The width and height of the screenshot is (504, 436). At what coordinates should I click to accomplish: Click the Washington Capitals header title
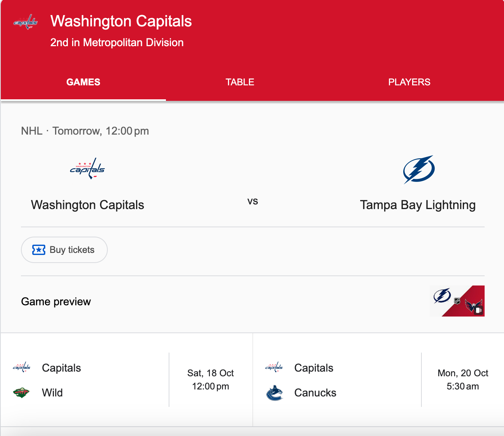pos(121,21)
